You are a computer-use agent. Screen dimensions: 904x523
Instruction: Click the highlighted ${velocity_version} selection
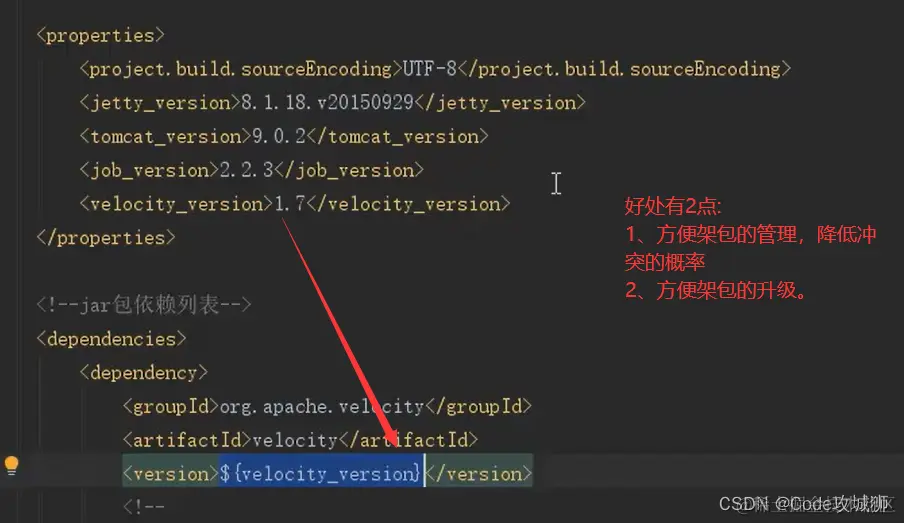(321, 474)
